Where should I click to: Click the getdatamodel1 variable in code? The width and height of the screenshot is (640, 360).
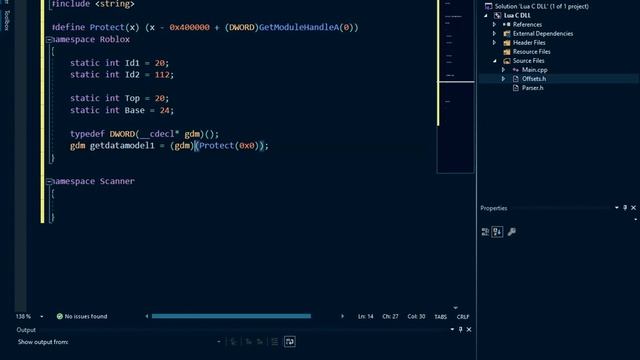[x=122, y=146]
